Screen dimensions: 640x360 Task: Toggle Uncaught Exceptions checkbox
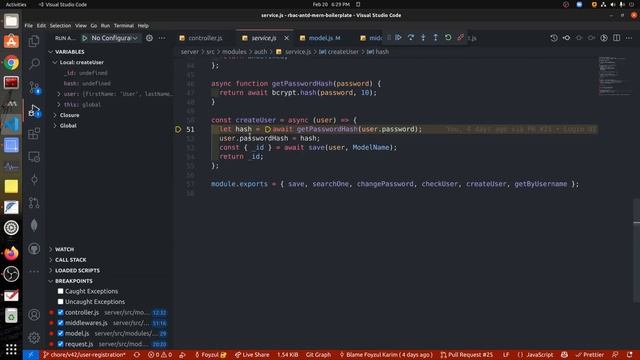click(x=60, y=302)
